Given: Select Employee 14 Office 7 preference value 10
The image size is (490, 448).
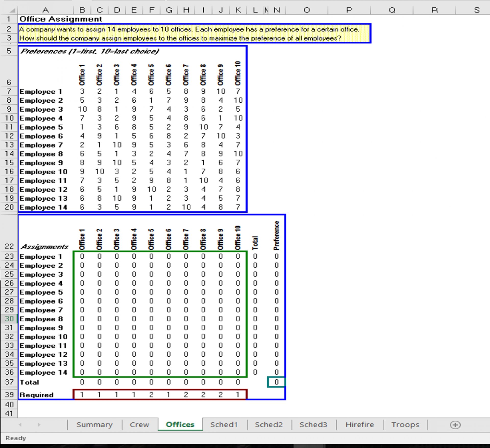Looking at the screenshot, I should coord(186,207).
